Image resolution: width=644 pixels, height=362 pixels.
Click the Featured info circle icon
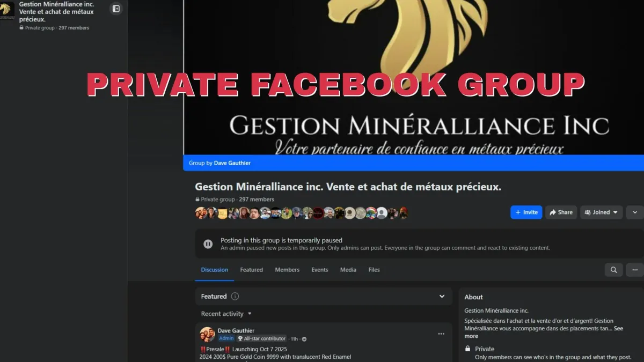[235, 297]
